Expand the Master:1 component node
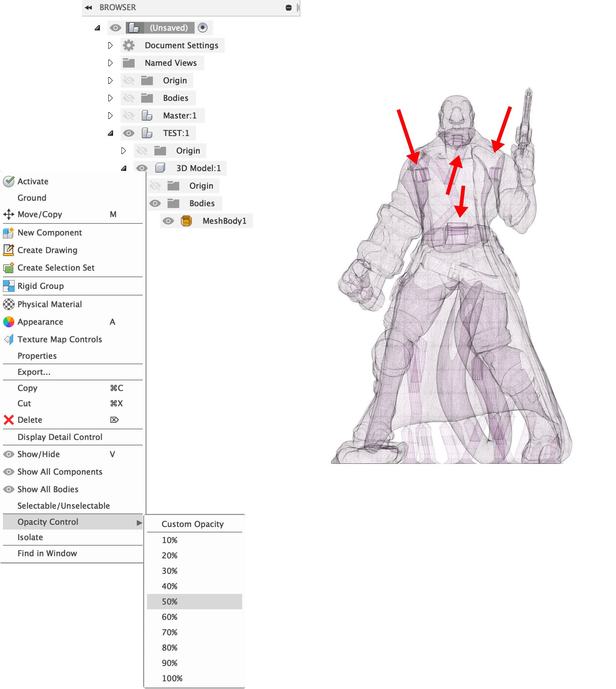The height and width of the screenshot is (689, 616). click(x=110, y=116)
